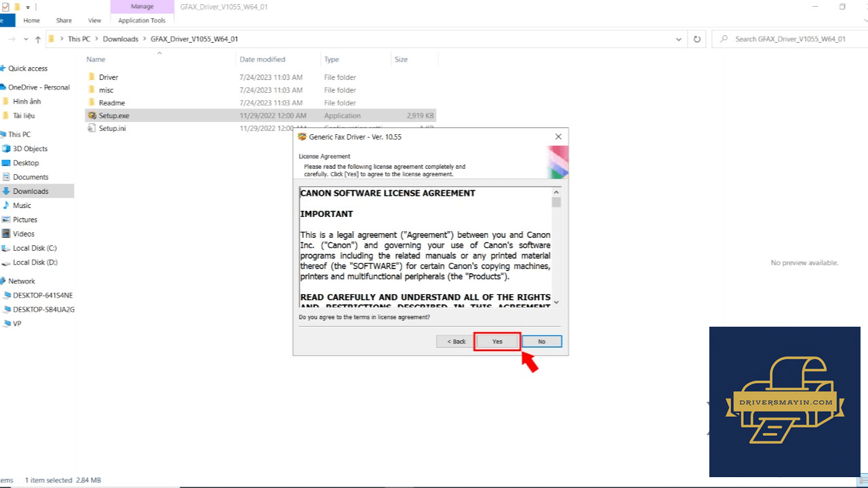Click the license scrollbar down arrow
This screenshot has height=488, width=868.
pyautogui.click(x=557, y=302)
